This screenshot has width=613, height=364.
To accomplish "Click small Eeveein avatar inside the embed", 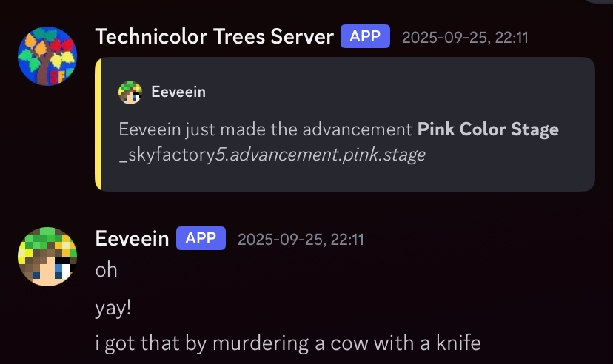I will [x=130, y=92].
